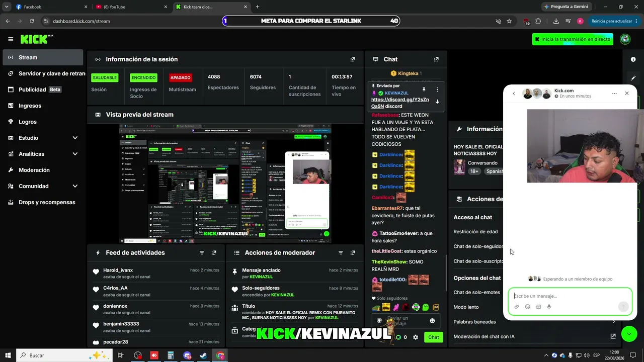Open Harold_ivanx in activity feed
Viewport: 644px width, 362px height.
(x=118, y=270)
